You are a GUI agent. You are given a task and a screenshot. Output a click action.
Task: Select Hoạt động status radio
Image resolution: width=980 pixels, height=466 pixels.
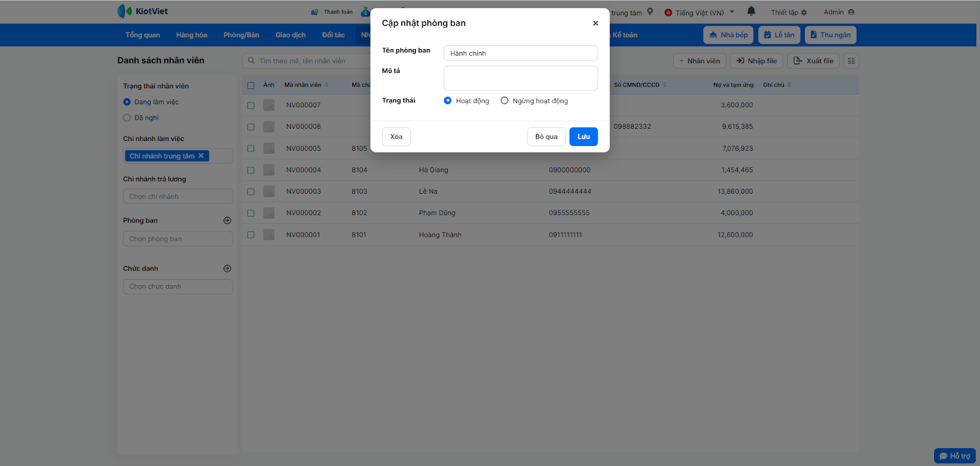click(x=448, y=101)
